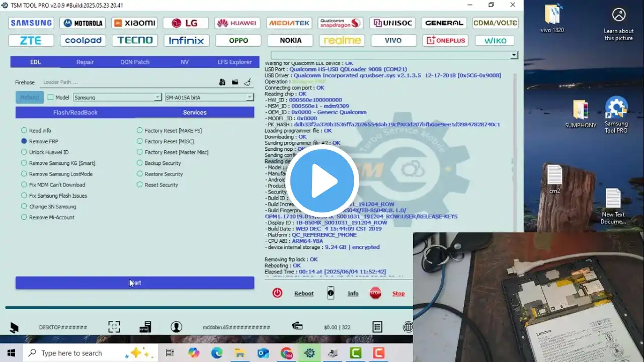Select the Samsung brand button

click(x=31, y=23)
